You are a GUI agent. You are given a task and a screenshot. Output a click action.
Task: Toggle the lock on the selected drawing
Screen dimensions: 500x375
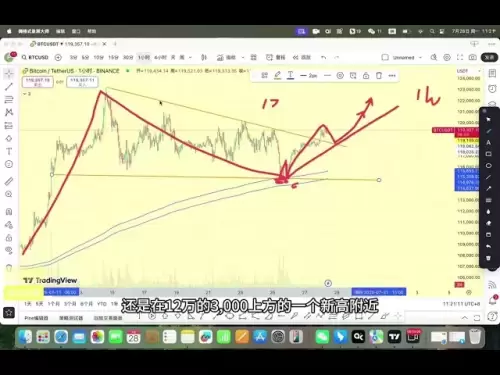(x=366, y=76)
